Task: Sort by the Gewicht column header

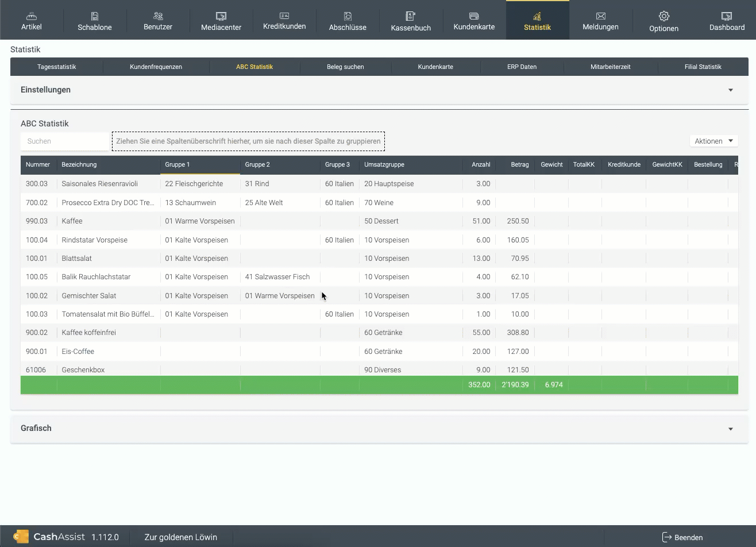Action: 551,164
